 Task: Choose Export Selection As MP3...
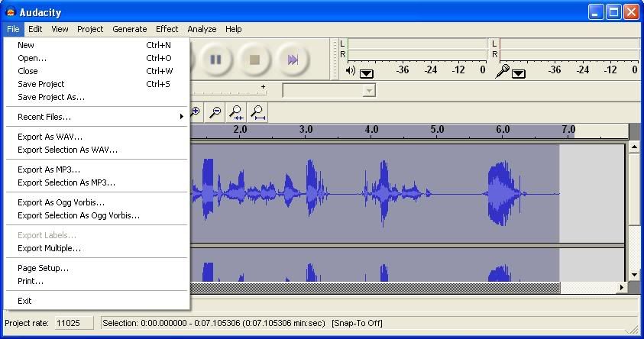pos(96,182)
